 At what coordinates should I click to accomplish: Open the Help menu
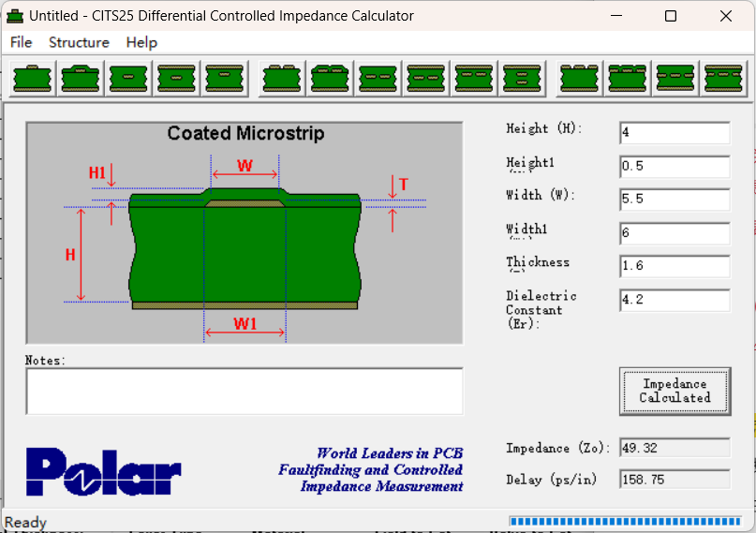point(141,42)
